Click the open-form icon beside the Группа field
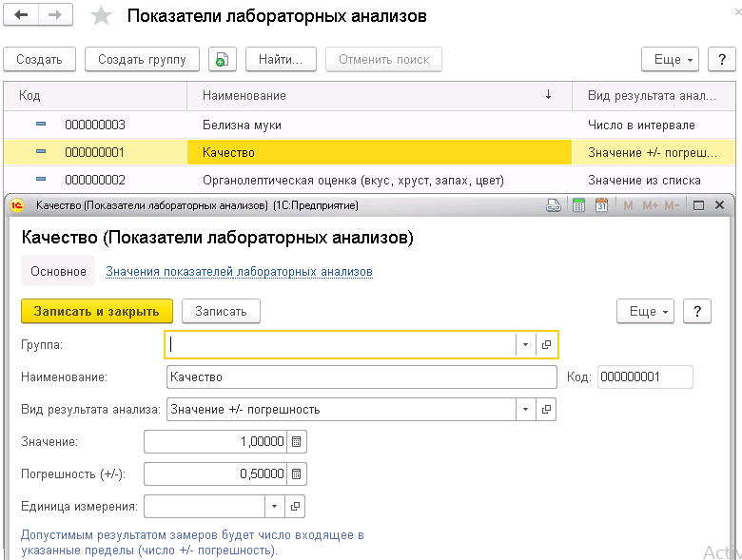742x560 pixels. click(546, 345)
